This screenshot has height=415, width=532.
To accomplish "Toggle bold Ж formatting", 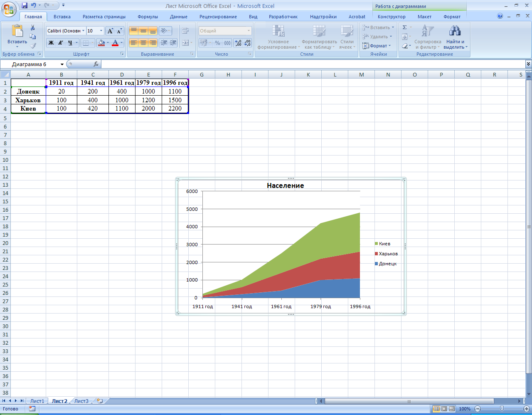I will pyautogui.click(x=51, y=42).
